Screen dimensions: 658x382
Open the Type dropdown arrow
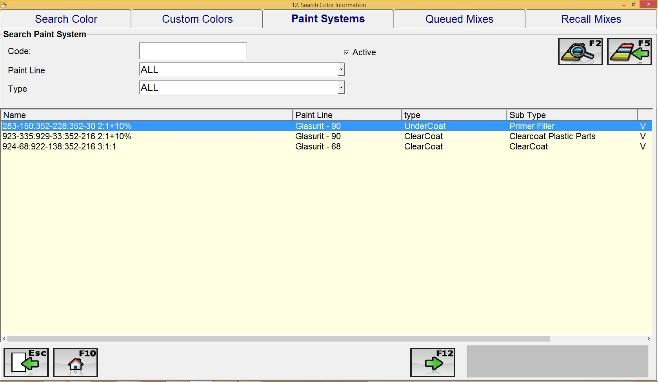(x=341, y=88)
